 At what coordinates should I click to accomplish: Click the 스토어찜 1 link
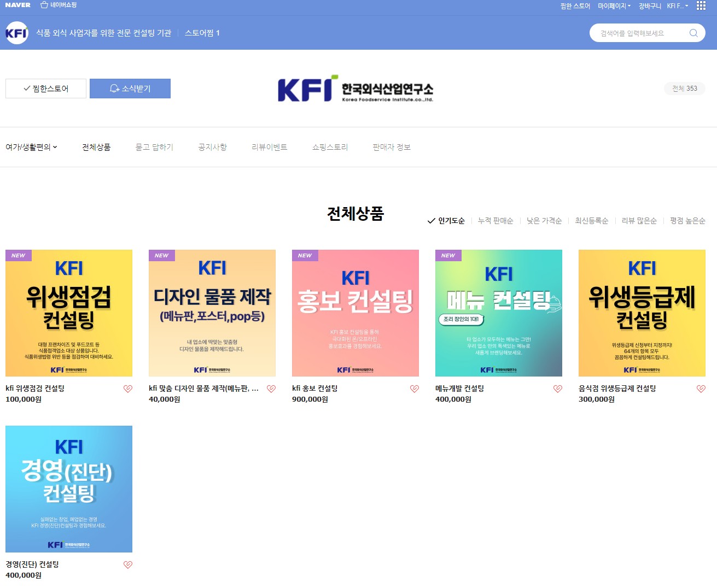point(202,33)
